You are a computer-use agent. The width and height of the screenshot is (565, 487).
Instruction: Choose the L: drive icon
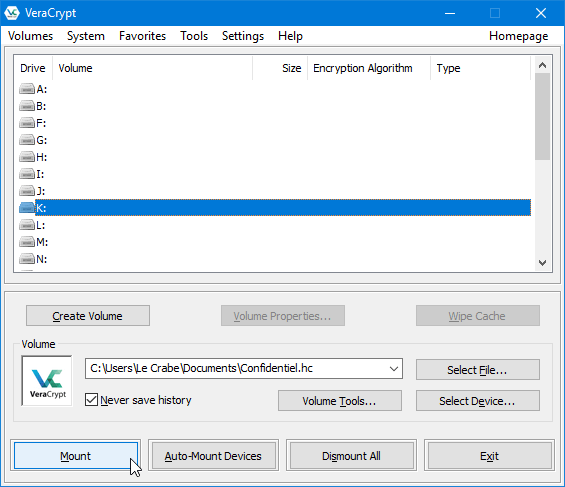pos(27,225)
